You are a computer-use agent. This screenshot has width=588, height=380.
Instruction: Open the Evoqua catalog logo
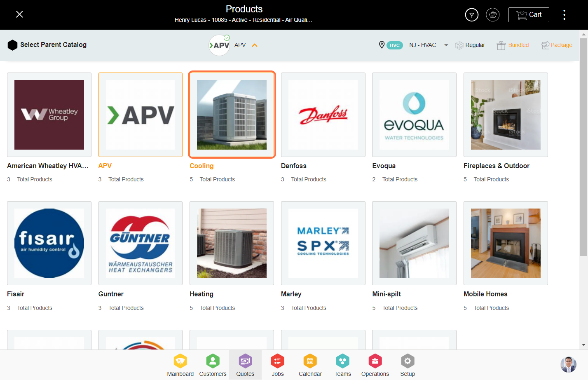tap(415, 115)
